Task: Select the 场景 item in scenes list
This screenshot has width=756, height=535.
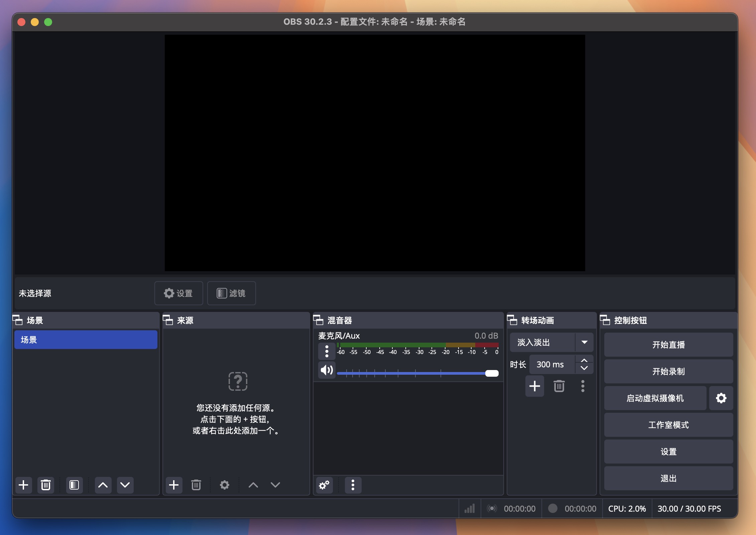Action: pyautogui.click(x=86, y=340)
